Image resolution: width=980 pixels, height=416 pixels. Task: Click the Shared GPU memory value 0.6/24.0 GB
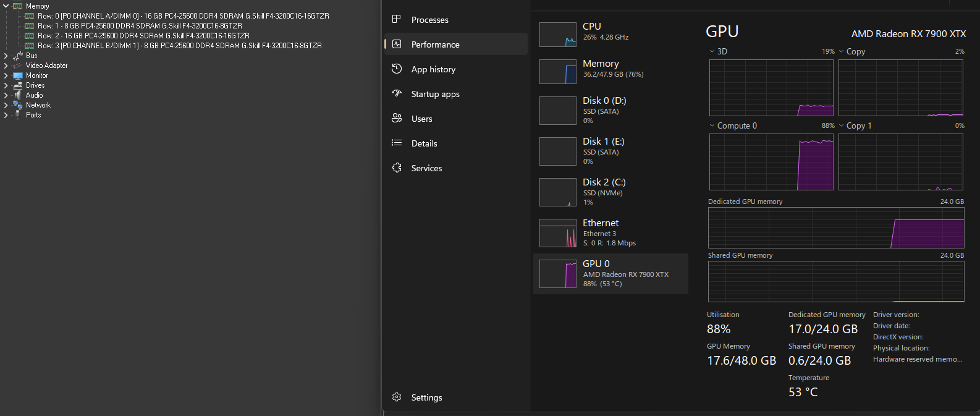(820, 360)
